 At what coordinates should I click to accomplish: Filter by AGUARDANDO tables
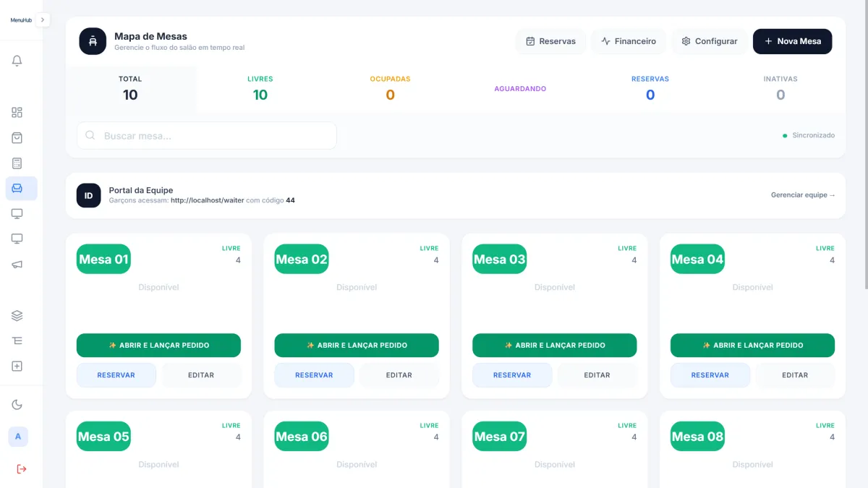[520, 89]
